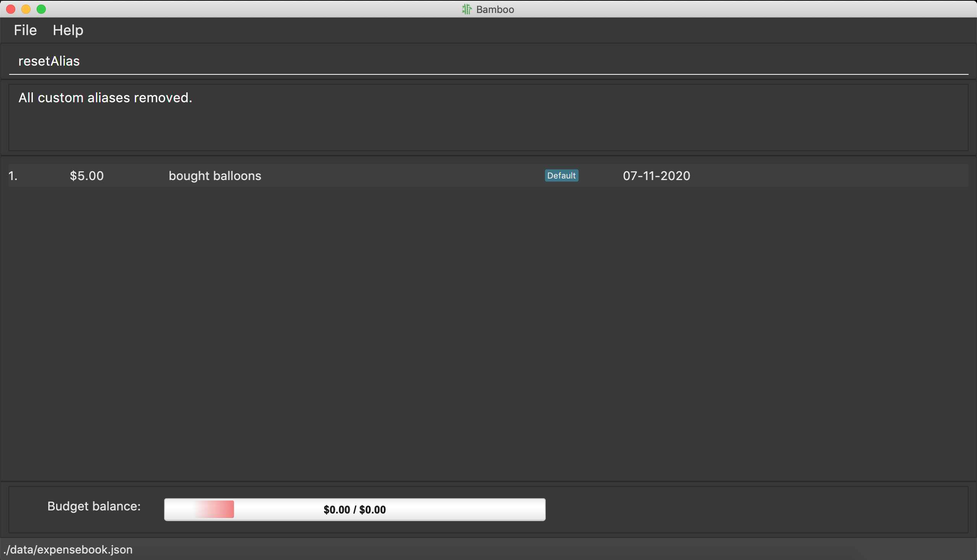
Task: Click the Bamboo app icon in title bar
Action: click(466, 9)
